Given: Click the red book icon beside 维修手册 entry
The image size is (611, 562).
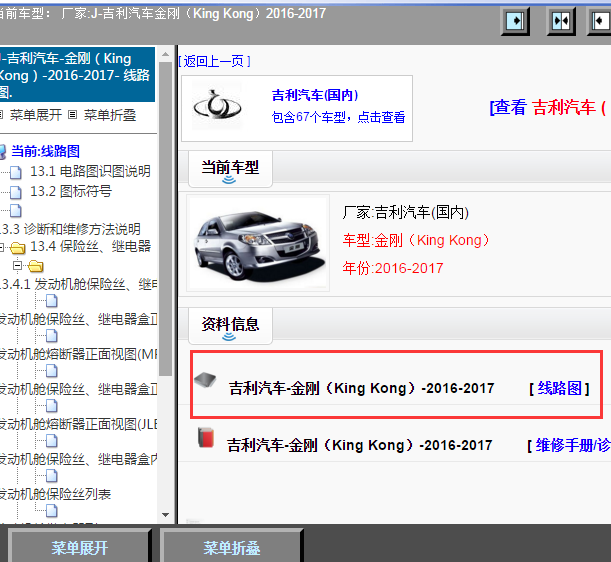Looking at the screenshot, I should [206, 438].
